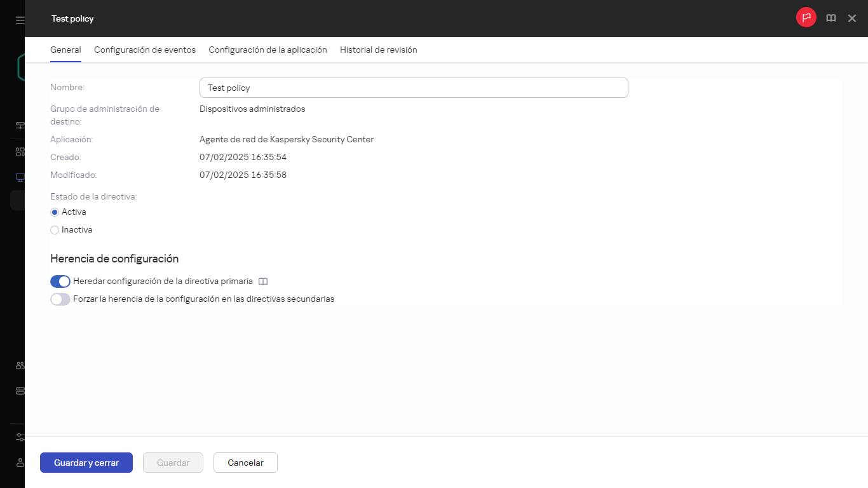Disable Heredar configuración de la directiva primaria
This screenshot has width=868, height=488.
pyautogui.click(x=60, y=281)
